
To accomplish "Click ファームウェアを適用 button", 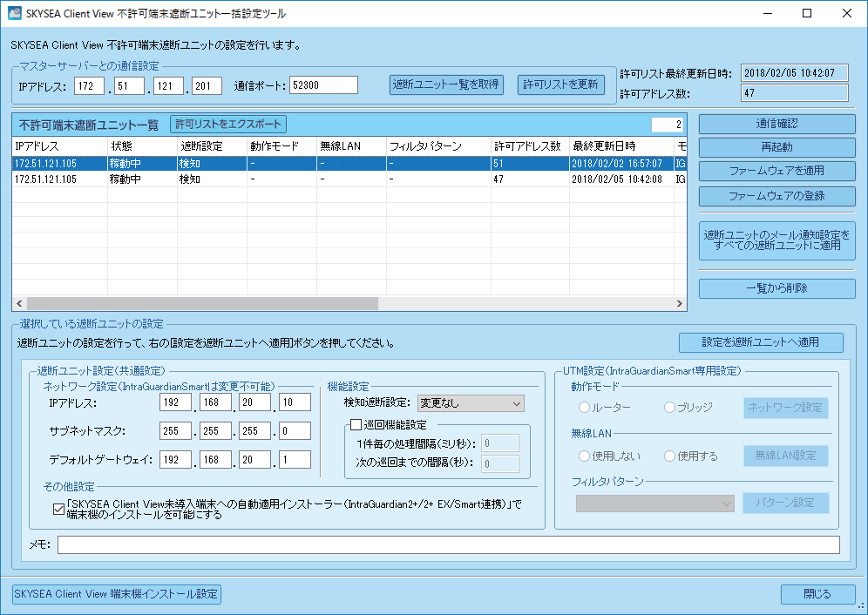I will pyautogui.click(x=777, y=171).
